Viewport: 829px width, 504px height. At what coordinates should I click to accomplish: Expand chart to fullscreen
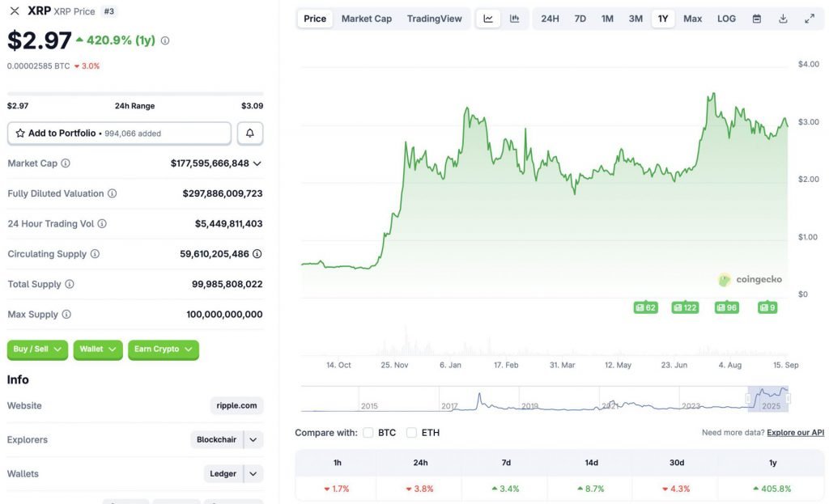tap(810, 18)
